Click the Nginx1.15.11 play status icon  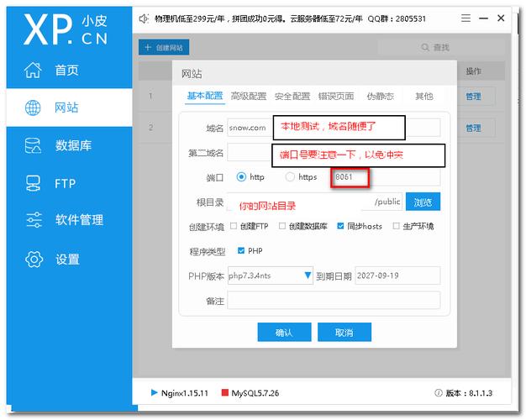pyautogui.click(x=154, y=392)
